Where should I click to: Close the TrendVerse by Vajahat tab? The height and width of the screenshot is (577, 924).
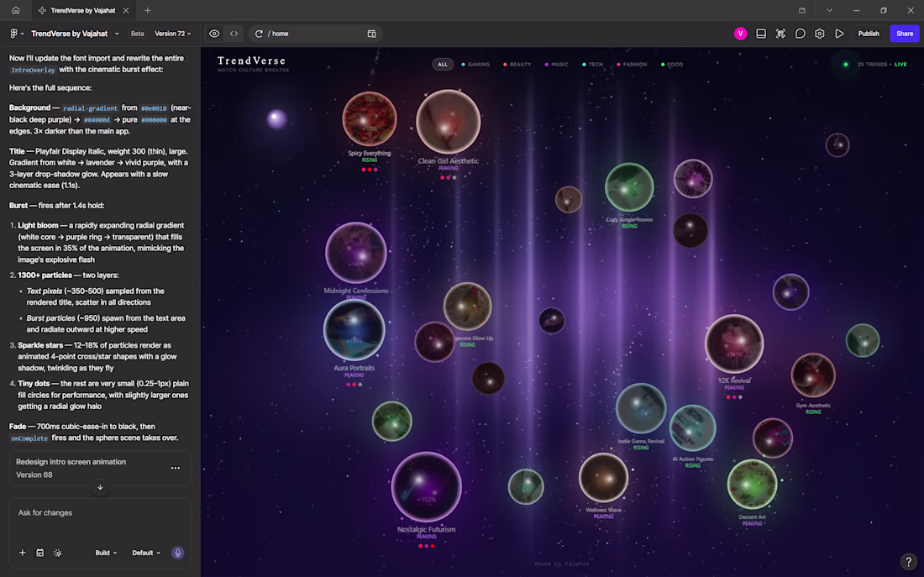[126, 10]
